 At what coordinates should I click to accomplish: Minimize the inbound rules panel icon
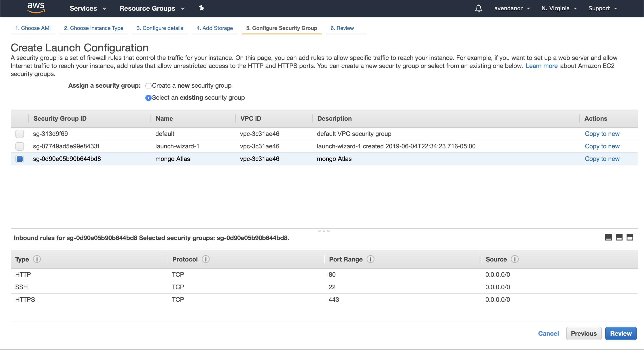(608, 237)
